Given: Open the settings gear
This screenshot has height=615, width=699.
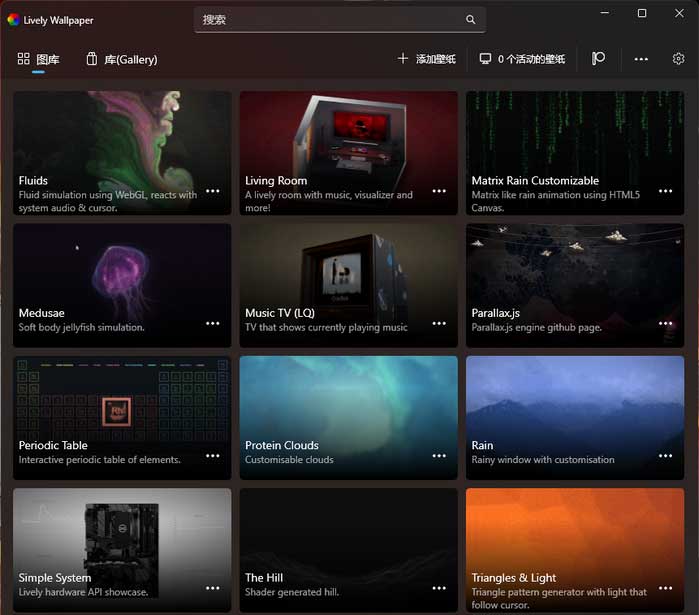Looking at the screenshot, I should coord(678,59).
